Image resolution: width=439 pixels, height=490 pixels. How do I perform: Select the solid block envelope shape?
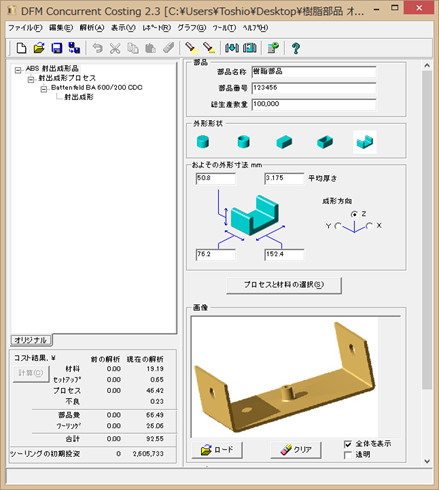coord(284,142)
